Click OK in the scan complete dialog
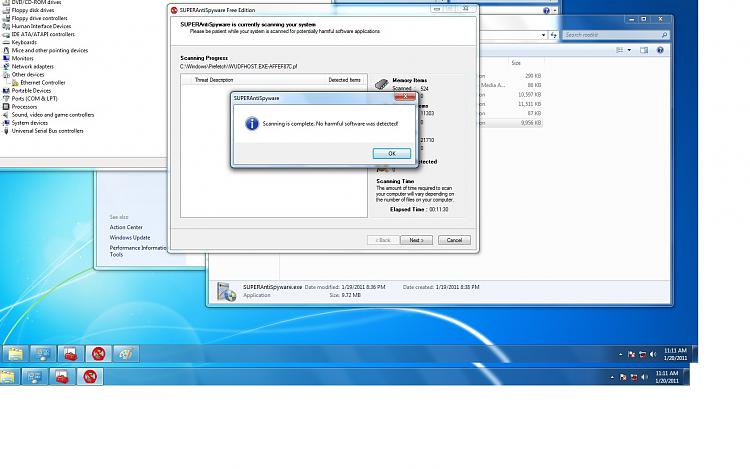Image resolution: width=750 pixels, height=469 pixels. (x=392, y=153)
